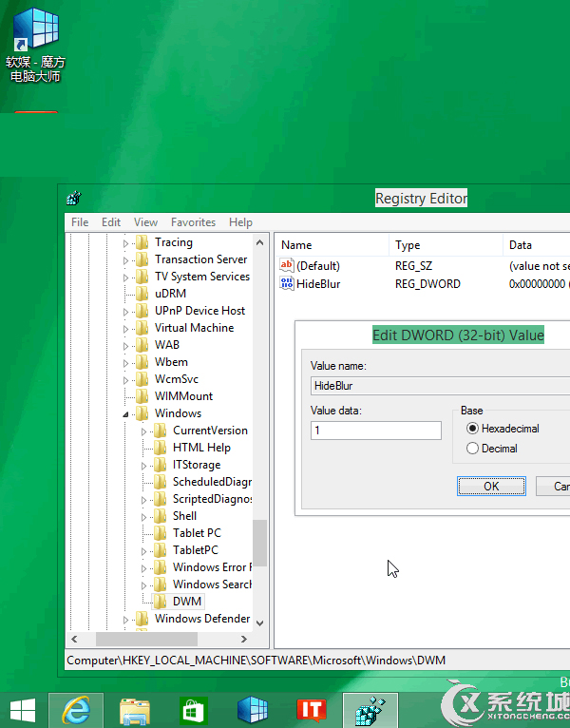Image resolution: width=570 pixels, height=728 pixels.
Task: Open the Edit menu
Action: pos(111,222)
